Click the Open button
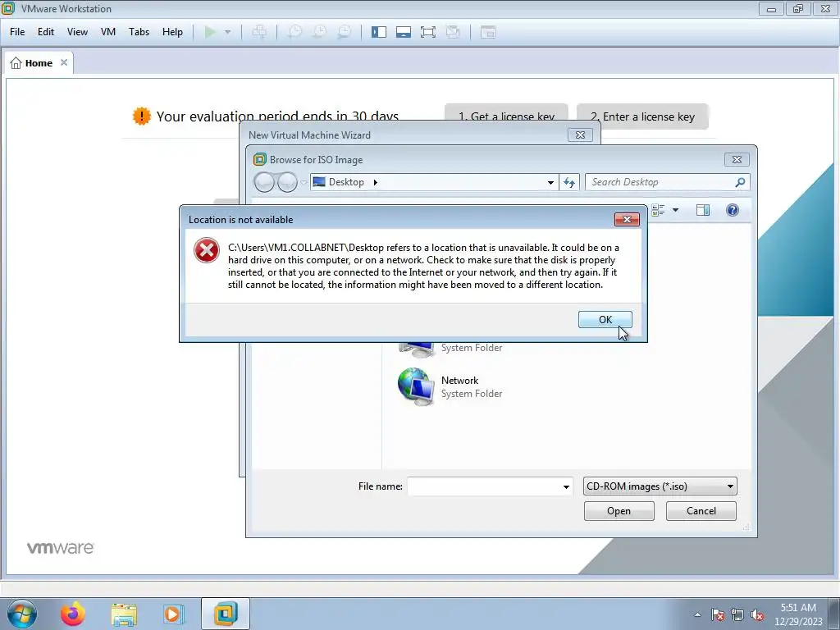This screenshot has width=840, height=630. 619,511
